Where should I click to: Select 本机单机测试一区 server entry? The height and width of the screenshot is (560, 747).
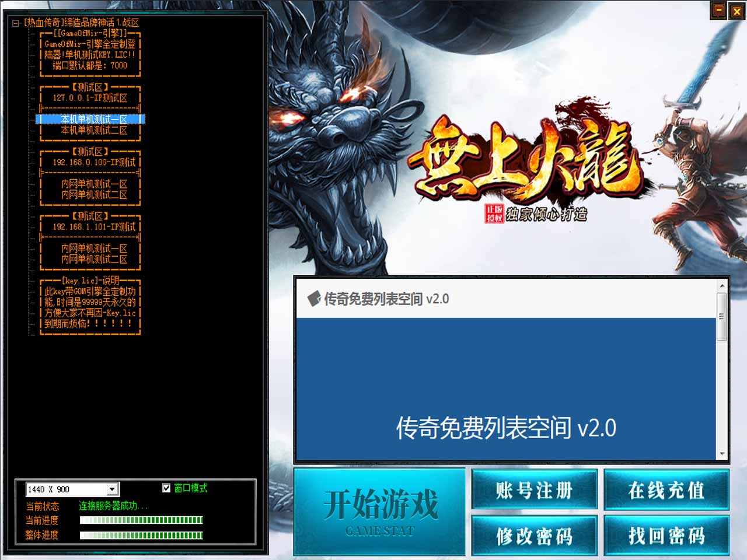coord(93,120)
